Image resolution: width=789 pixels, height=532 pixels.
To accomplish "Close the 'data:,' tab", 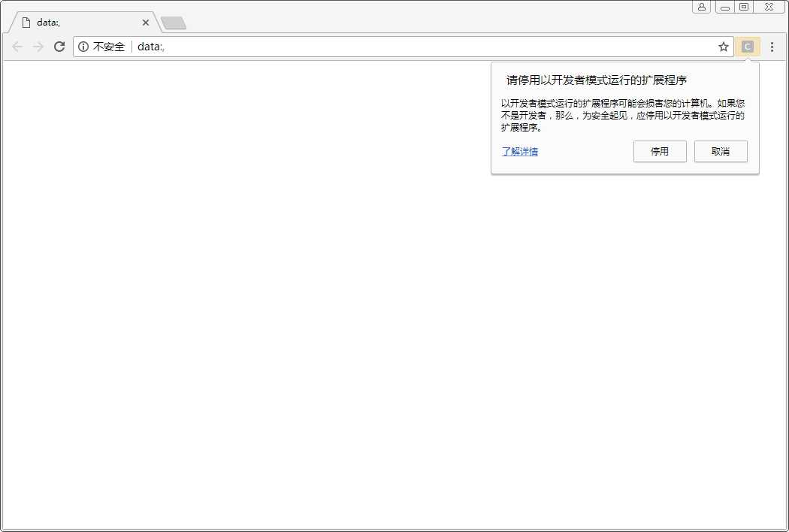I will (x=146, y=23).
